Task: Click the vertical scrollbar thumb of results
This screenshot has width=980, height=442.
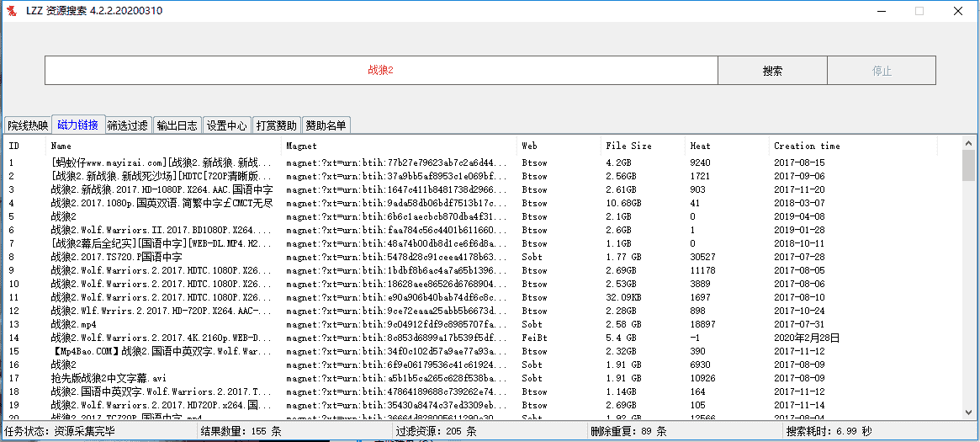Action: pos(968,165)
